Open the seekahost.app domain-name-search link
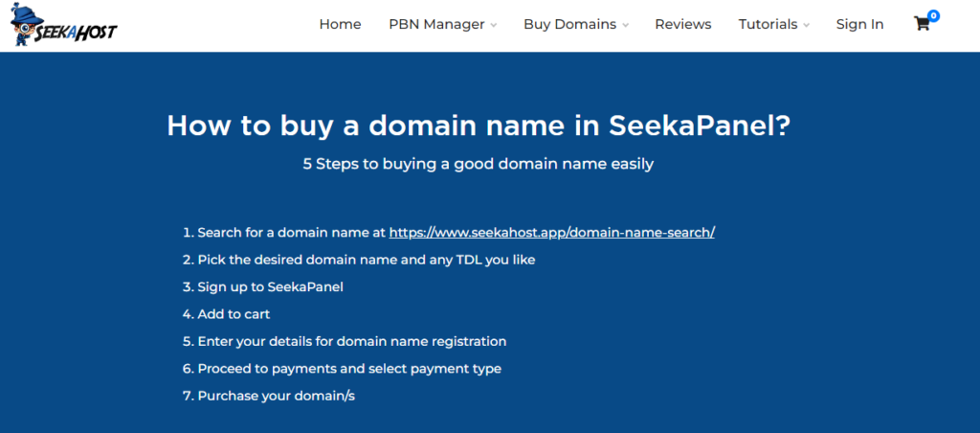This screenshot has width=980, height=433. click(x=552, y=233)
